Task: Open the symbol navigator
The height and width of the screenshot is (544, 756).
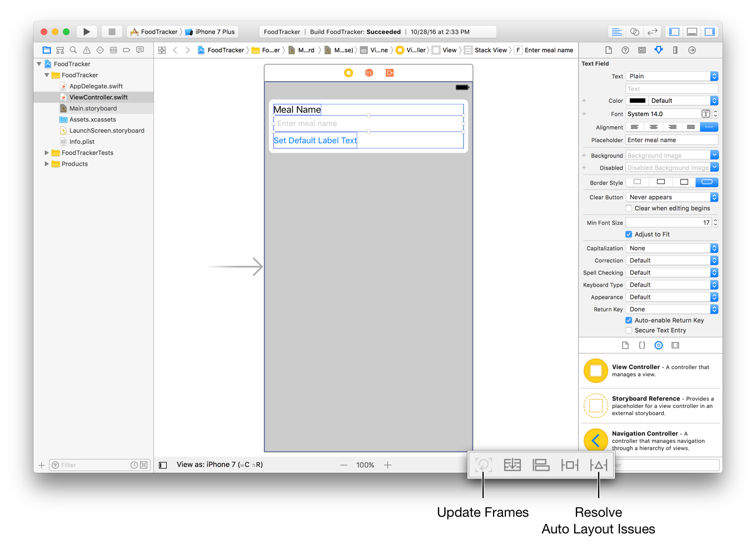Action: 60,50
